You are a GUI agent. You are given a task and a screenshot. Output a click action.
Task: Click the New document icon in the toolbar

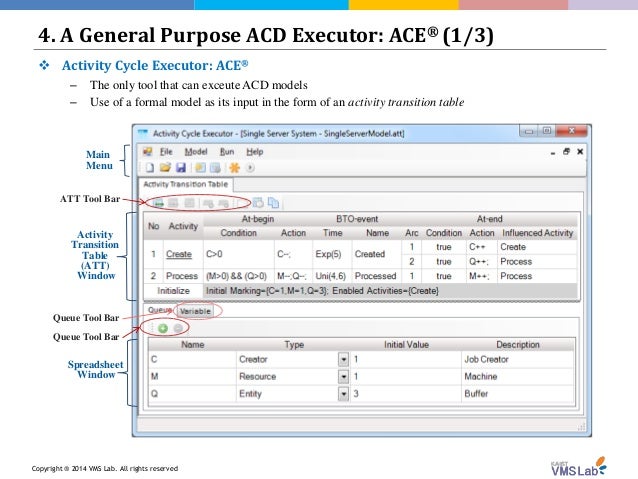pos(150,168)
